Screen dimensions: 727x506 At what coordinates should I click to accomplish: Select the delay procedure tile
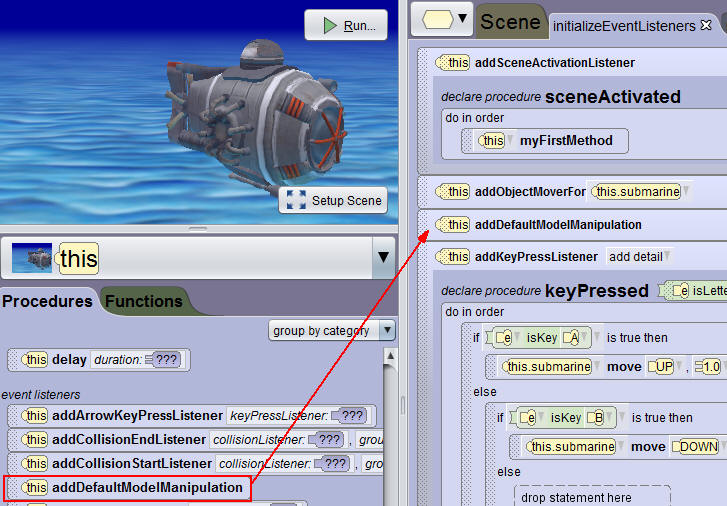click(99, 360)
